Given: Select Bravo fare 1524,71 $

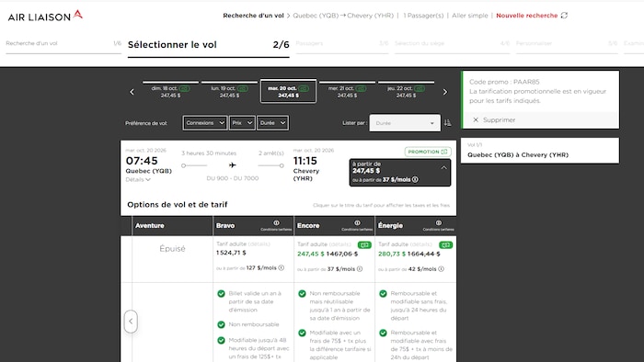Looking at the screenshot, I should tap(231, 253).
